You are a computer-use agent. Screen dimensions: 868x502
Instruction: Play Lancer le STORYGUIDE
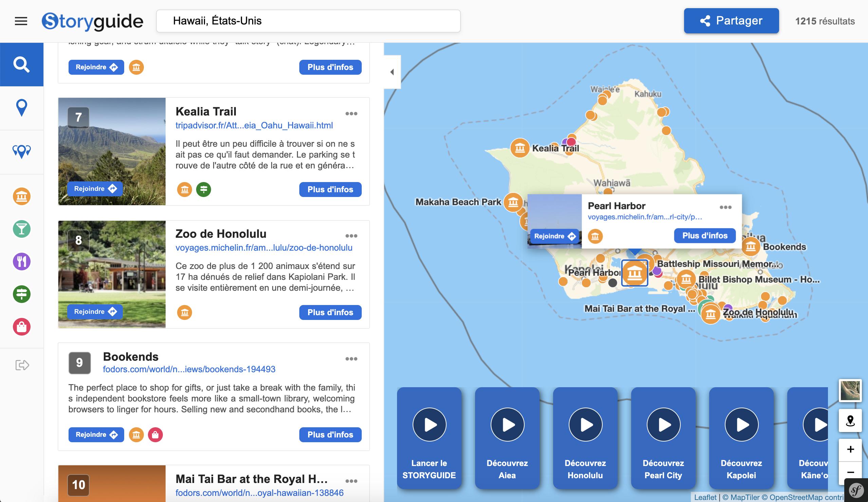(429, 425)
